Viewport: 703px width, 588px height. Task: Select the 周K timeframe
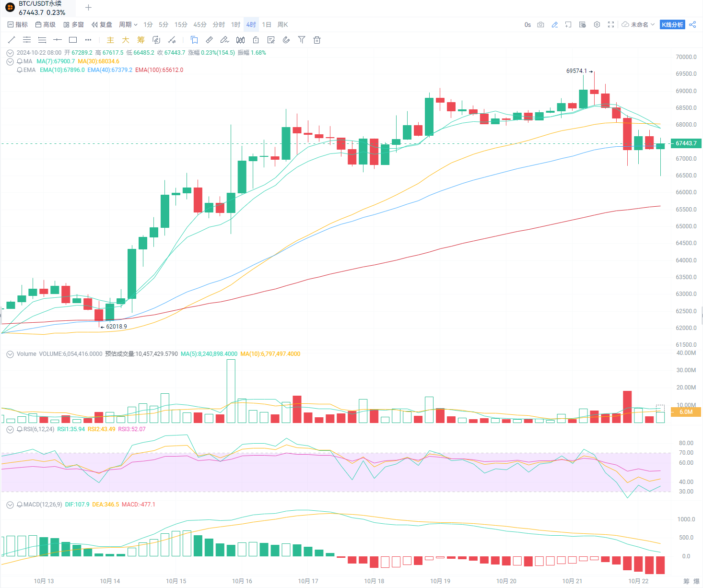(x=282, y=24)
